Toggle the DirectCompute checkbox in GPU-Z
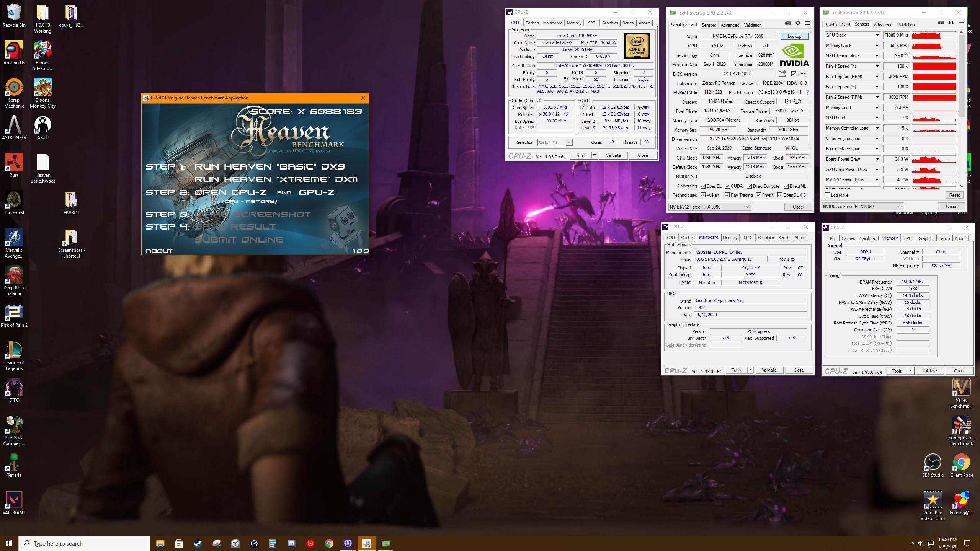 (749, 186)
